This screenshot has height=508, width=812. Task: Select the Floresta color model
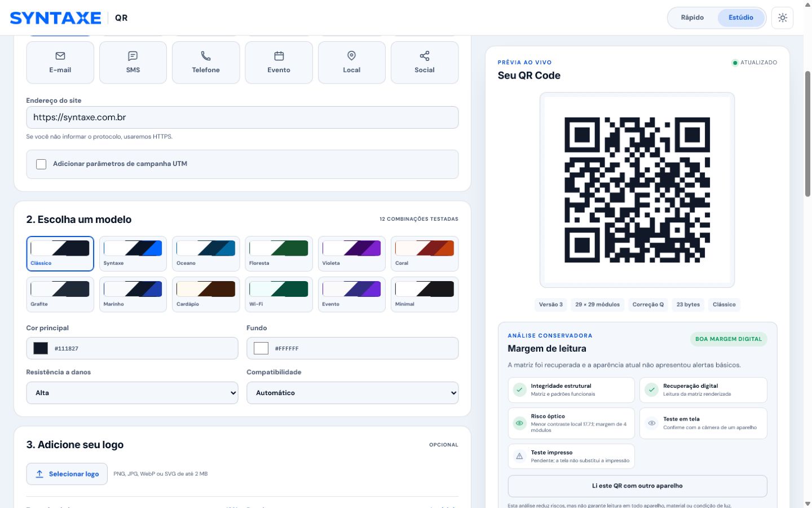279,254
